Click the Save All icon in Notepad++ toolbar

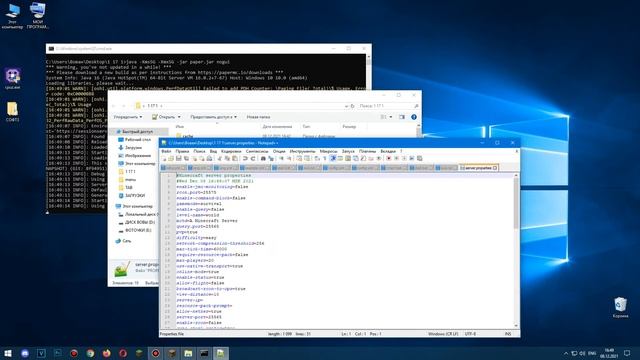pyautogui.click(x=186, y=158)
